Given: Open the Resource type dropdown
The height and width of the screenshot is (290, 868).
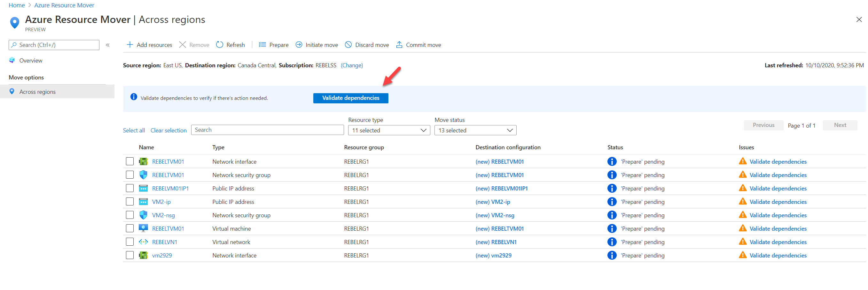Looking at the screenshot, I should tap(389, 130).
